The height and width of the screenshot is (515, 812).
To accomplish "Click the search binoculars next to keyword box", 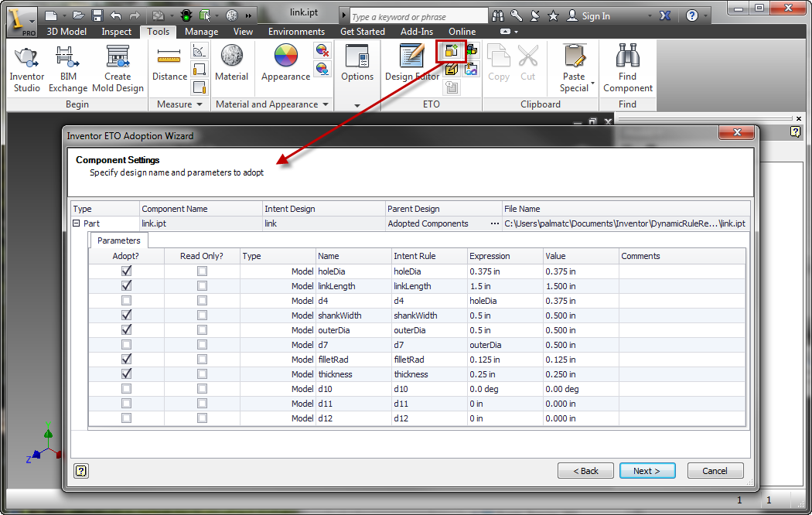I will (498, 15).
